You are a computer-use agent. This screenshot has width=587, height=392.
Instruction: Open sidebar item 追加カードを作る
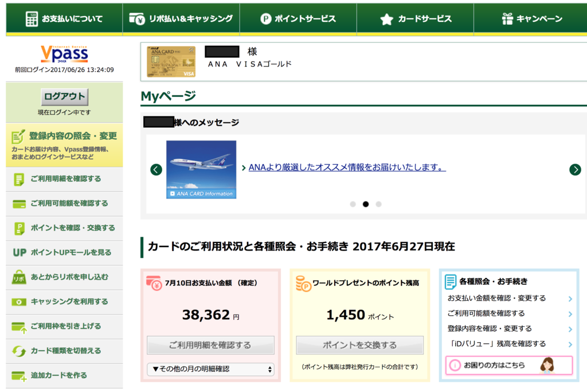click(64, 375)
